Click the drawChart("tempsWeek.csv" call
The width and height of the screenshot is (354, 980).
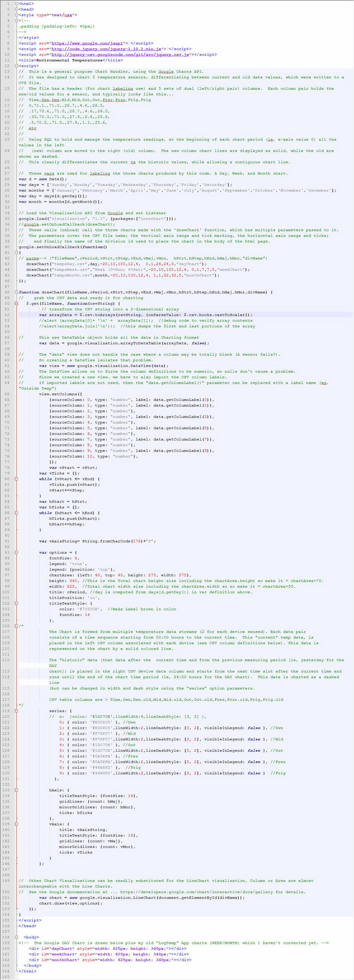click(138, 269)
